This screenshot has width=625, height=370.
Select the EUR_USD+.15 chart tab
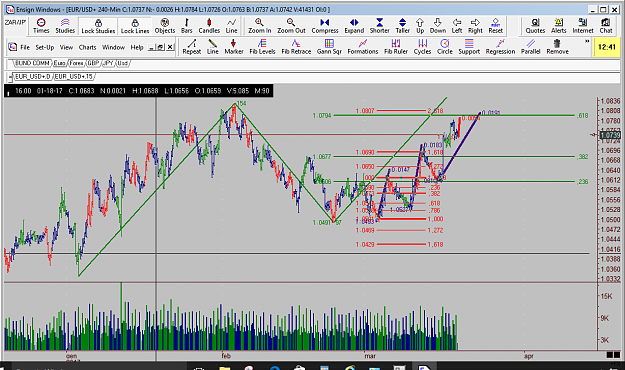(x=73, y=77)
